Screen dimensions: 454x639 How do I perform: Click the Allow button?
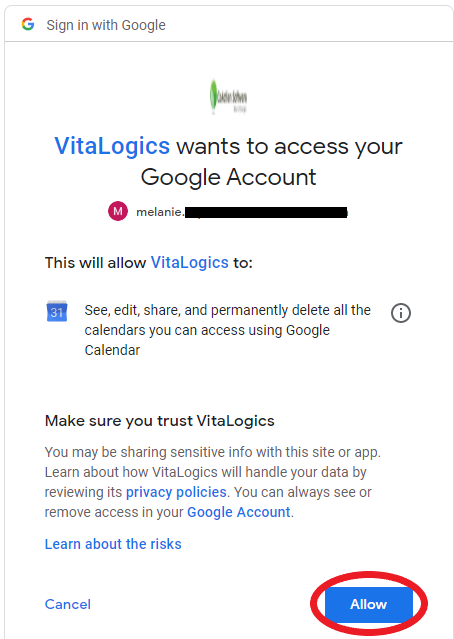click(x=369, y=604)
